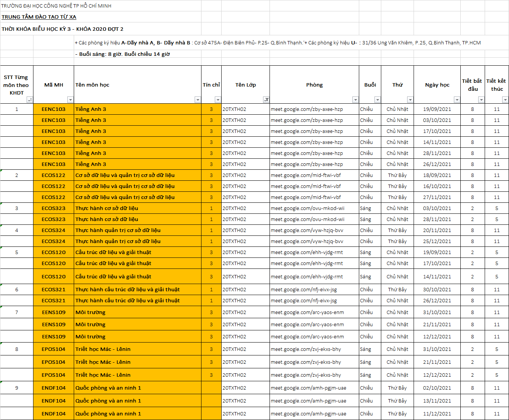Select Cấu trúc dữ liệu và giải thuật cell dated 19/09/2021
This screenshot has height=420, width=509.
tap(138, 253)
